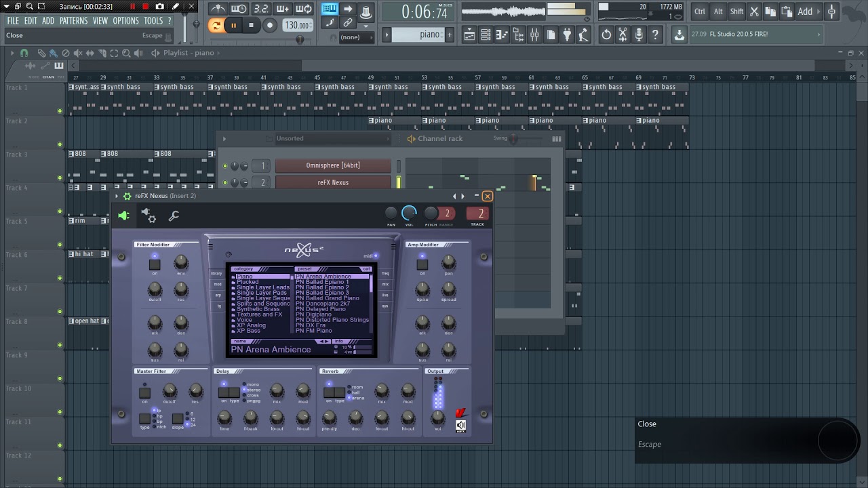Click the one-click audio recording microphone icon
868x488 pixels.
point(639,35)
